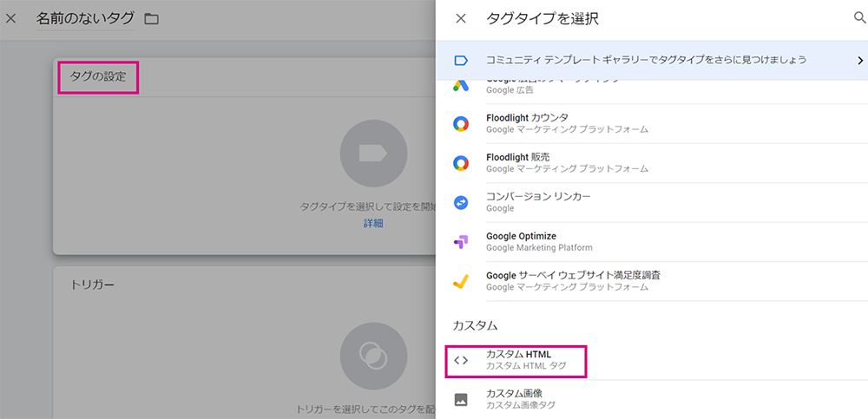
Task: Click the タグの設定 heading
Action: click(98, 76)
